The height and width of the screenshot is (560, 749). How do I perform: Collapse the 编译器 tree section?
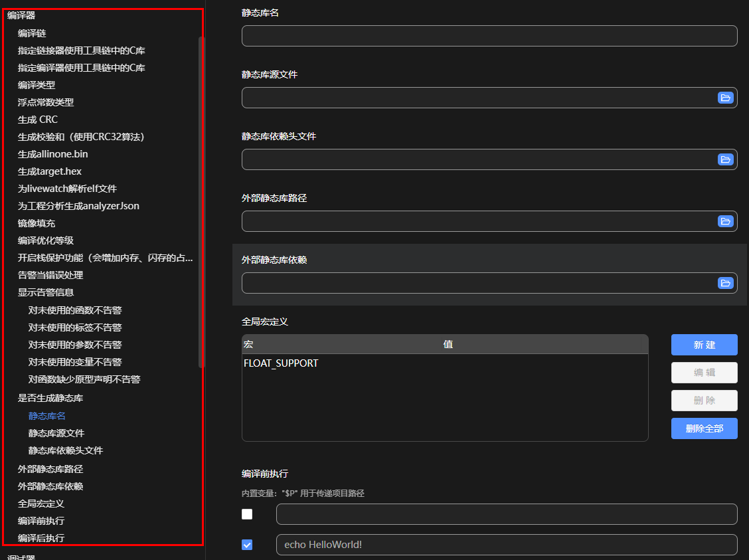[21, 15]
